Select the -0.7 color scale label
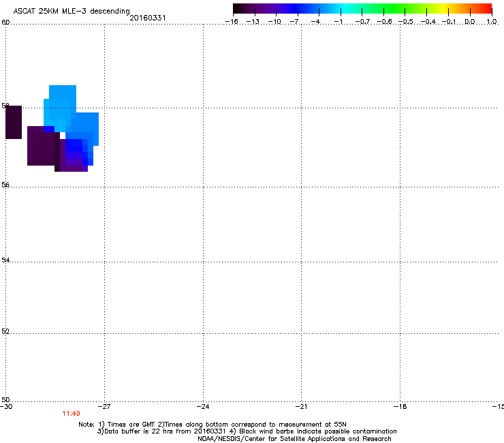Screen dimensions: 504x443 coord(362,22)
